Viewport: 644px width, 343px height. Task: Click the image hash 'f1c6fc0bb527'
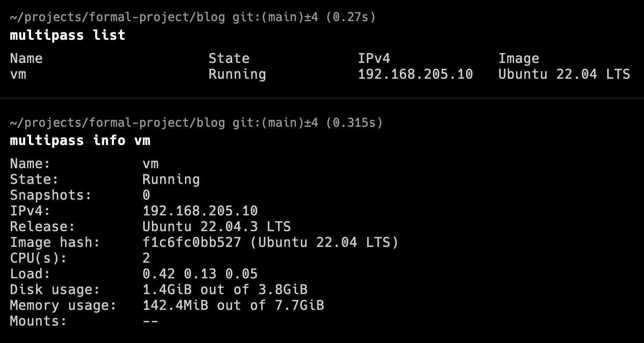(192, 242)
